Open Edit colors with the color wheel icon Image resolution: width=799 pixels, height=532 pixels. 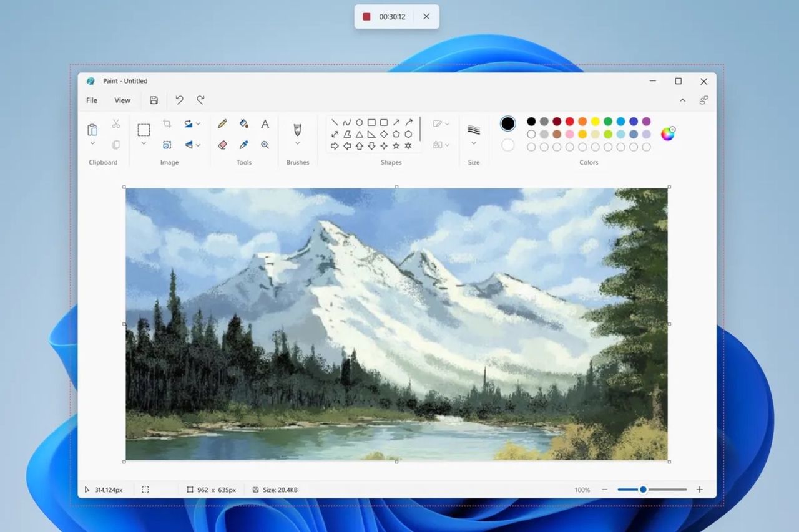668,133
